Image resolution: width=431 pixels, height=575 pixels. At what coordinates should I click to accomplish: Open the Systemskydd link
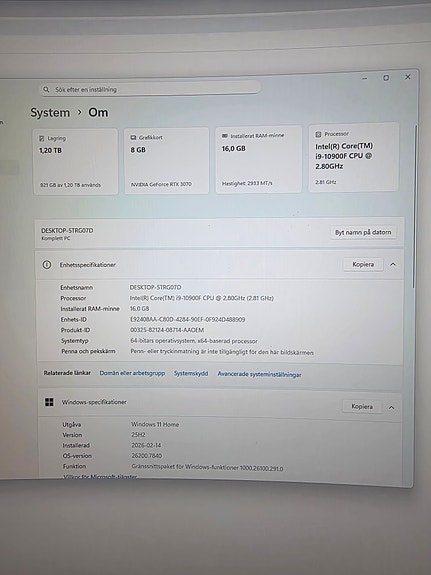191,373
